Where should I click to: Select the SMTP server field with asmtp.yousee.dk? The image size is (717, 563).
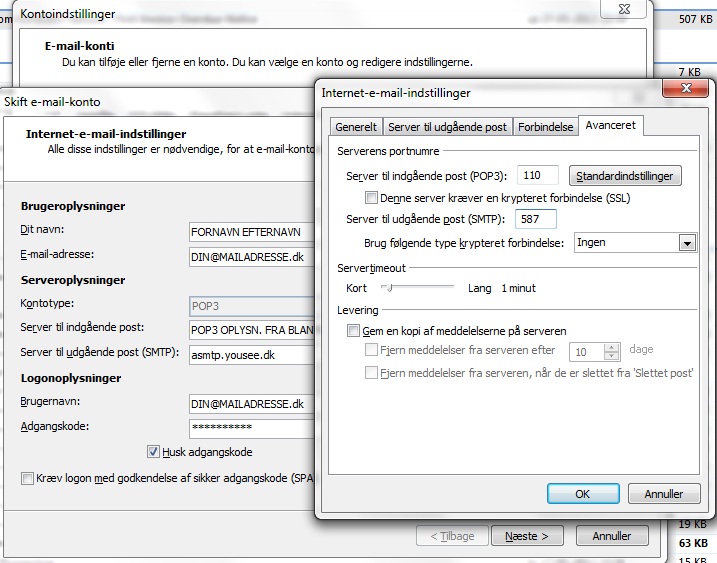coord(250,354)
